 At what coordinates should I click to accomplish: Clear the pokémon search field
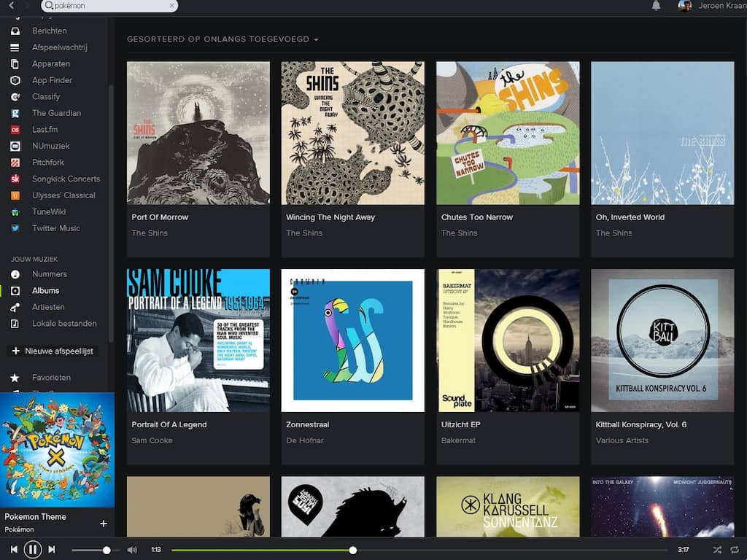171,6
